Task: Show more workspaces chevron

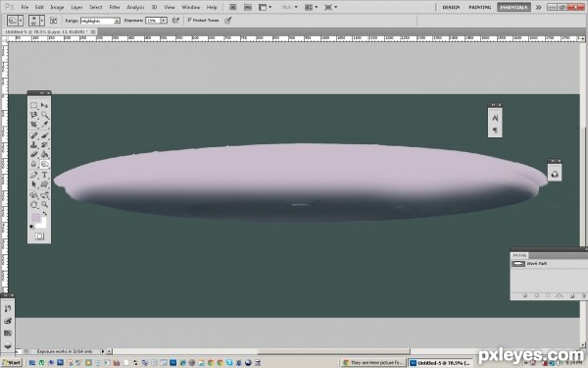Action: (538, 7)
